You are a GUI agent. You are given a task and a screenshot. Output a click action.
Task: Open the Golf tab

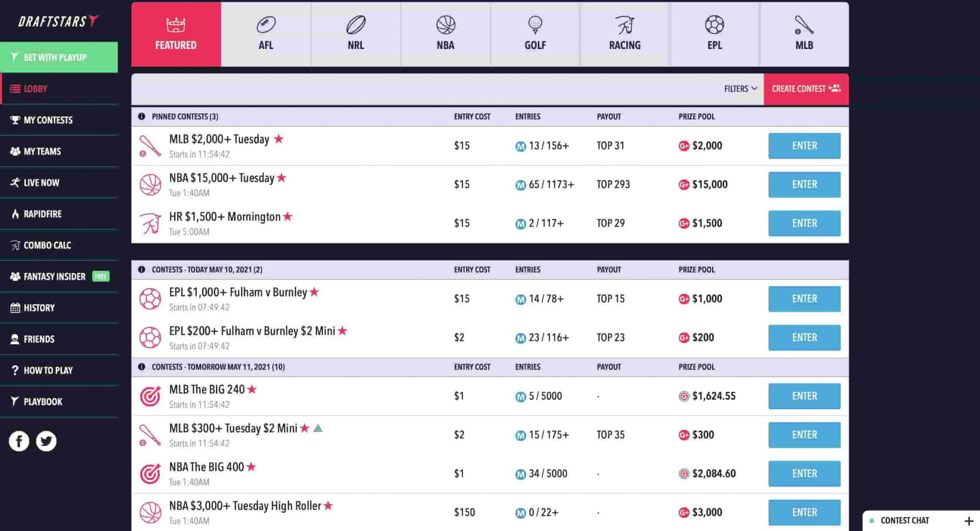(x=535, y=34)
